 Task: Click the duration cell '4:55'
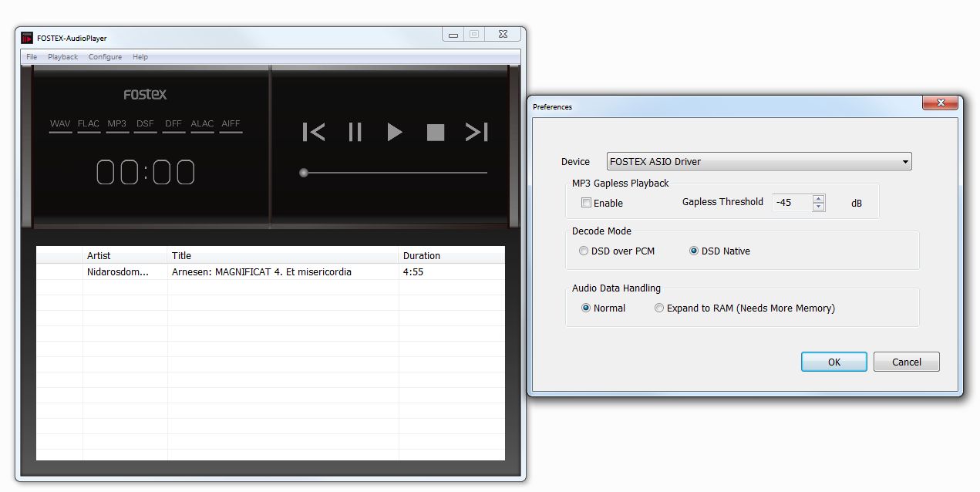point(413,272)
